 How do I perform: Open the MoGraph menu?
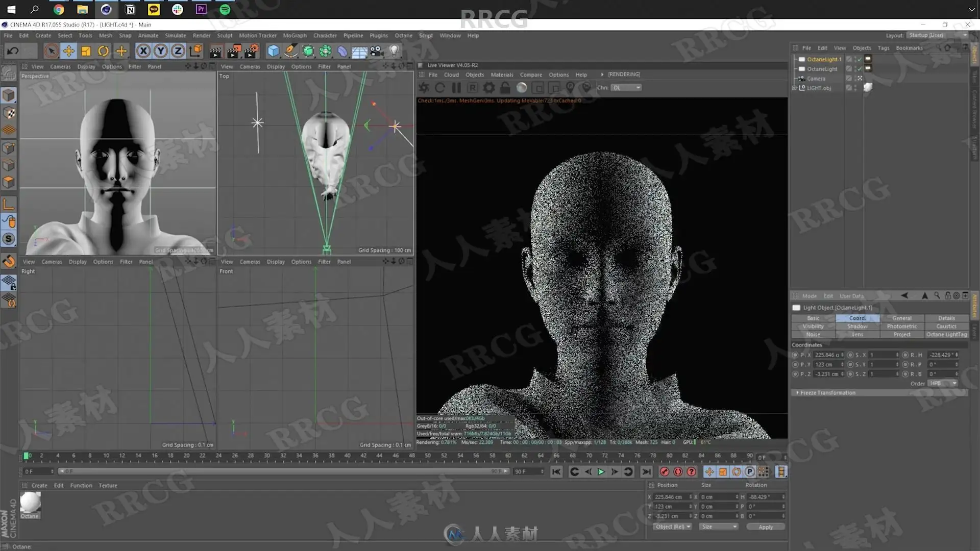pos(295,36)
